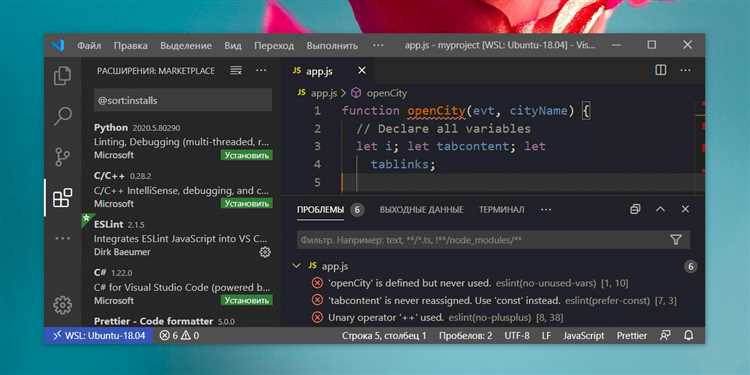Open the feedback icon in status bar

(665, 336)
